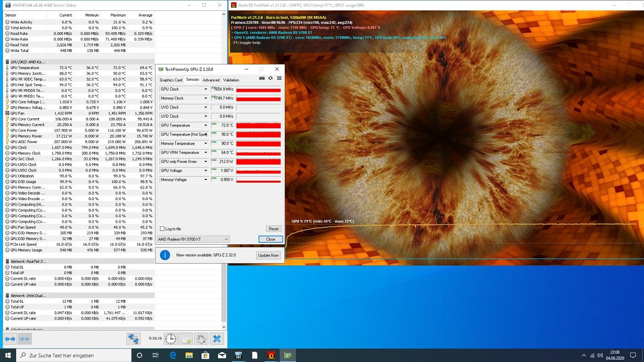Image resolution: width=644 pixels, height=362 pixels.
Task: Open the remote network monitoring icon in HWiNFO
Action: 133,339
